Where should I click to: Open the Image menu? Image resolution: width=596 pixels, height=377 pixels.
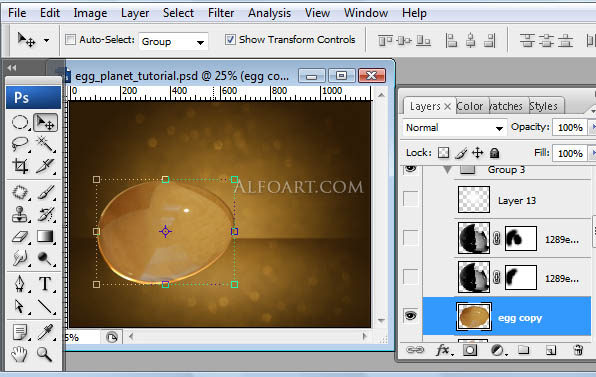[x=90, y=13]
